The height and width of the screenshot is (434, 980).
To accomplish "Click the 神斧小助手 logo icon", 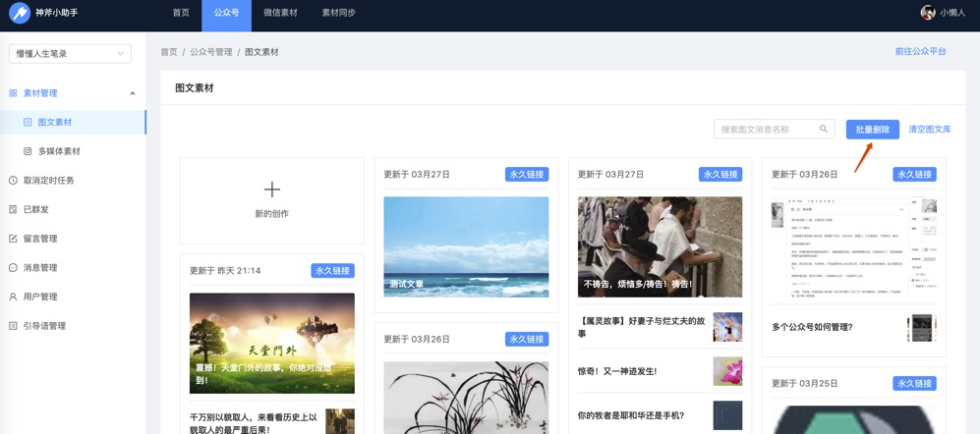I will click(20, 13).
